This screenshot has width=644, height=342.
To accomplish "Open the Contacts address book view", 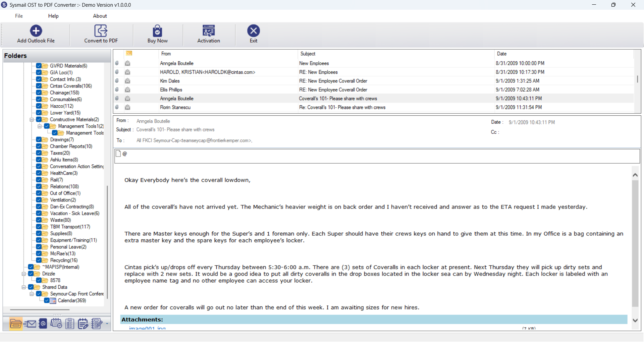I will coord(43,324).
